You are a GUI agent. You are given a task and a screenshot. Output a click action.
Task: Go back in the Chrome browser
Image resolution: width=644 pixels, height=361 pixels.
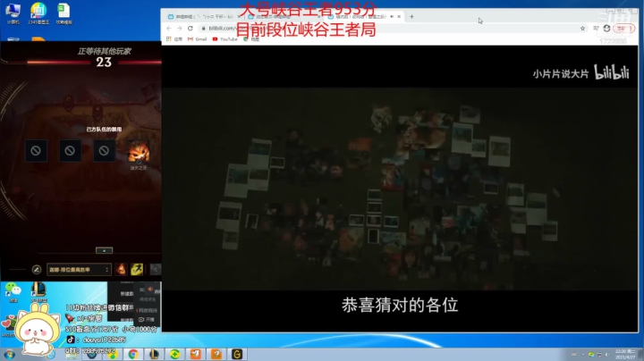[169, 29]
